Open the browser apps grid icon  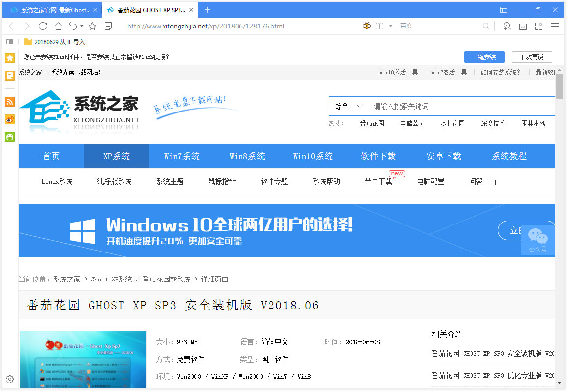(538, 26)
